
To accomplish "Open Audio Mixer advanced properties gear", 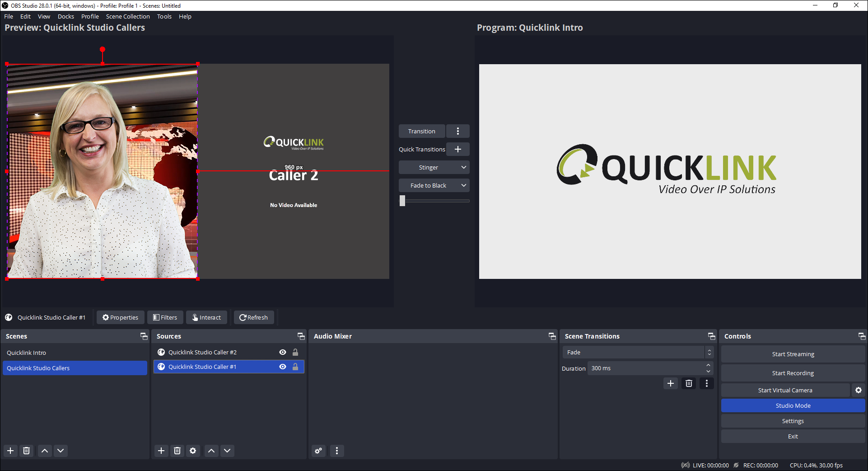I will [318, 451].
